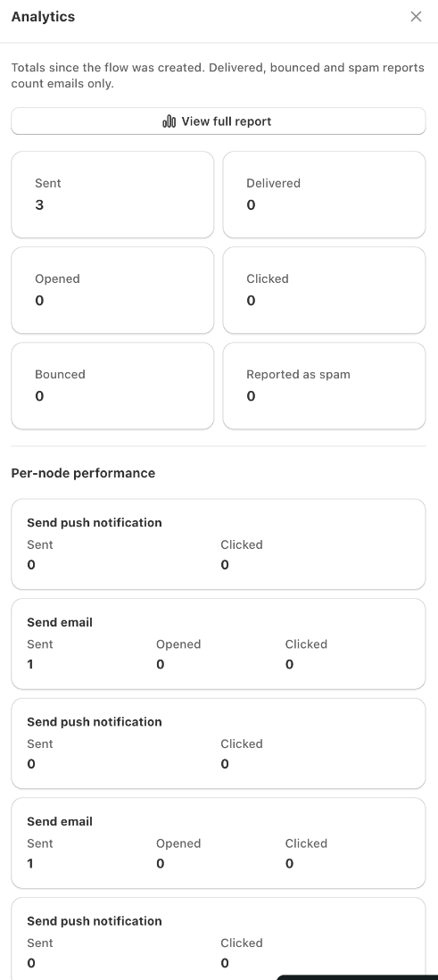Close the Analytics panel with the X icon

click(x=416, y=17)
